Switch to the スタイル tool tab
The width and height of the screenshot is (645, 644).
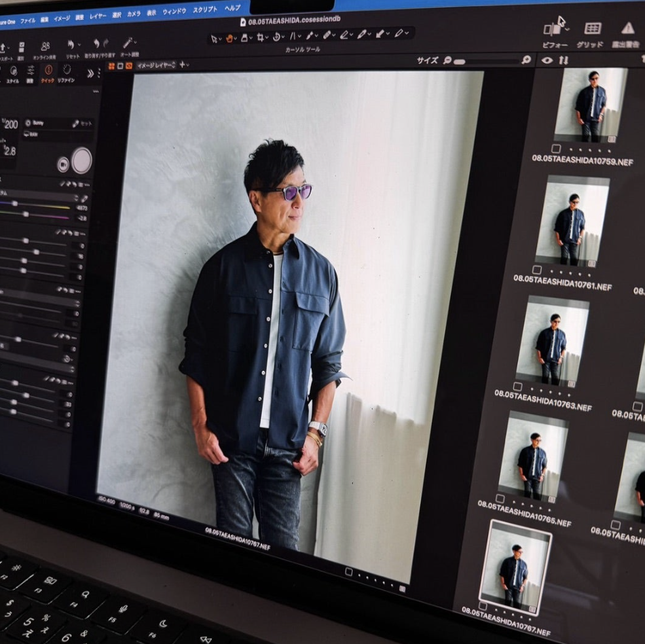13,75
